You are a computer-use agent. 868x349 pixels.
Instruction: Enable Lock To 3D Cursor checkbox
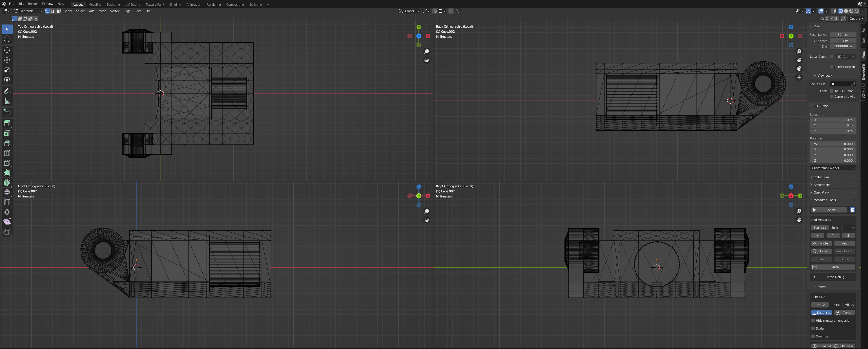point(832,91)
